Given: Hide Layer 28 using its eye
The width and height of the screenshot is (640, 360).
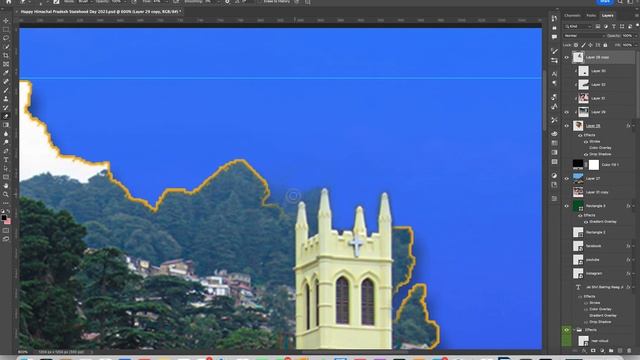Looking at the screenshot, I should (x=567, y=126).
